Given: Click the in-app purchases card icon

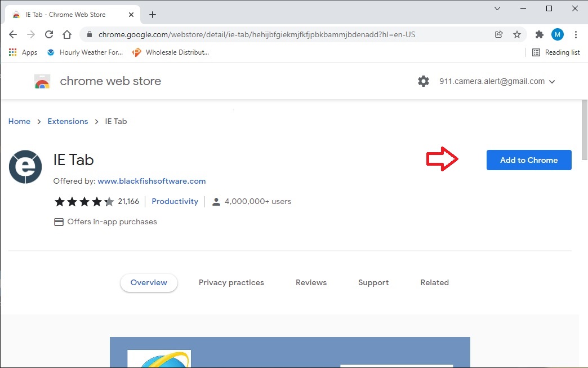Looking at the screenshot, I should (x=59, y=222).
